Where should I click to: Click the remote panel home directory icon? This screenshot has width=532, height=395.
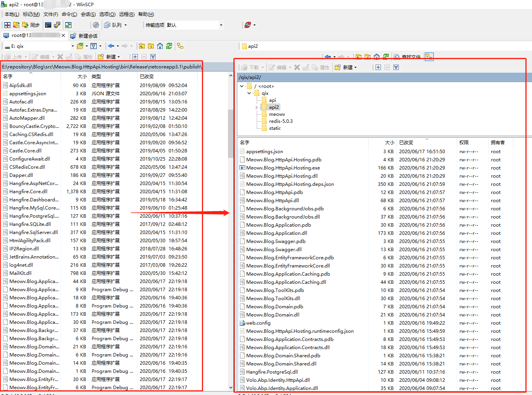pos(376,57)
